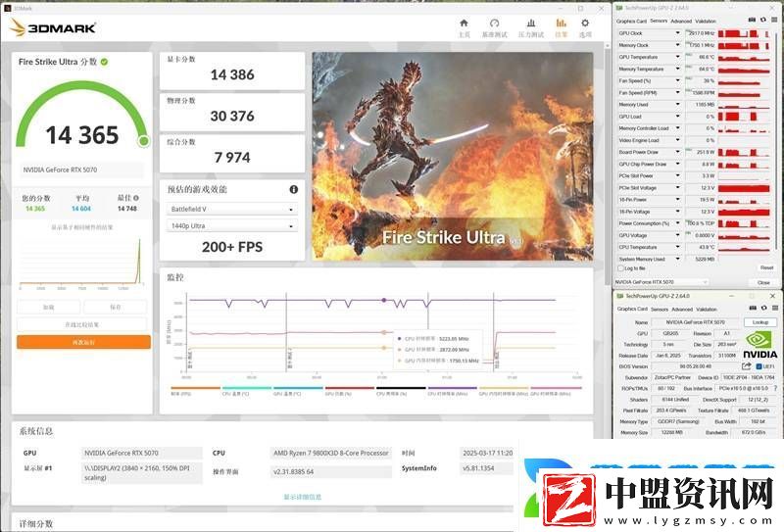Open the 3DMark results bar-chart icon
Image resolution: width=784 pixels, height=532 pixels.
pos(561,23)
